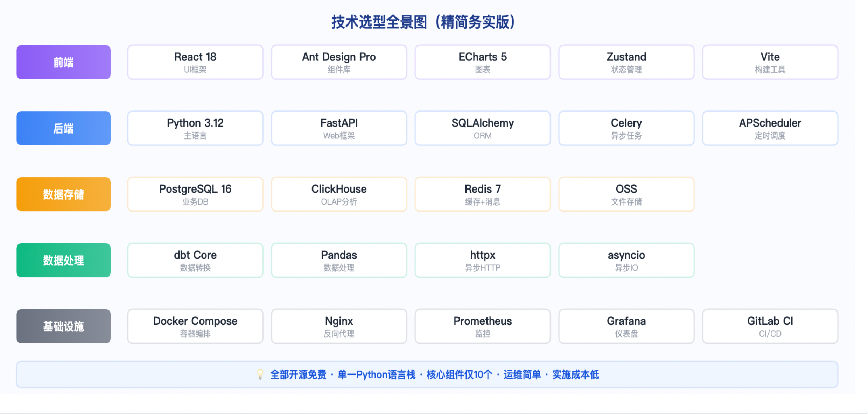Select the PostgreSQL 16 业务DB card

tap(195, 194)
